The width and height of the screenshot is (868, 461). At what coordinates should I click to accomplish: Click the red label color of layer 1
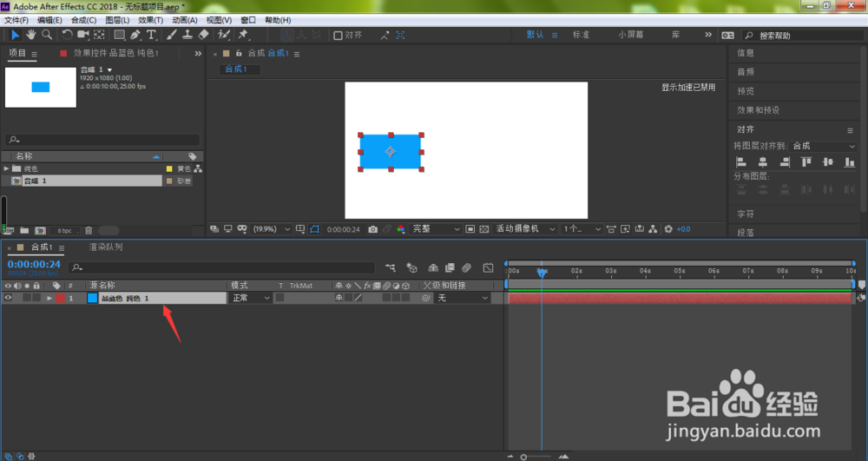[60, 298]
